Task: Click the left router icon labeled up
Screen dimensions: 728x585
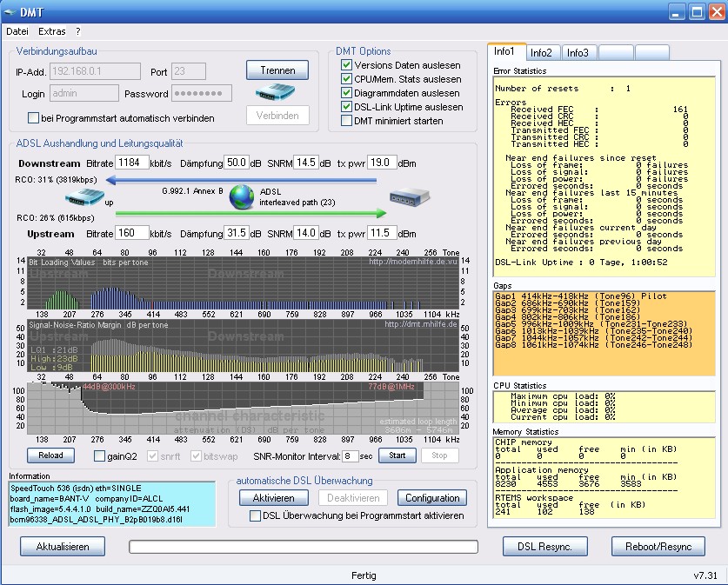Action: [x=83, y=196]
